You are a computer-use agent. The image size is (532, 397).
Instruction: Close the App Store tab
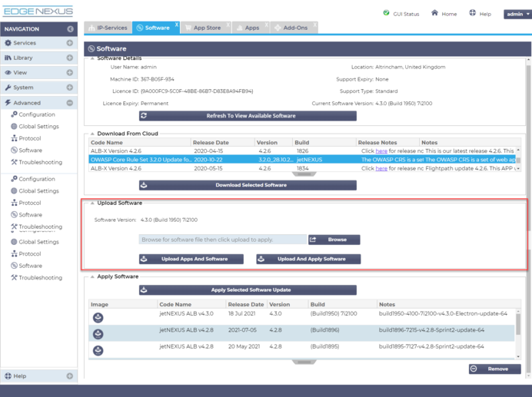pyautogui.click(x=228, y=25)
